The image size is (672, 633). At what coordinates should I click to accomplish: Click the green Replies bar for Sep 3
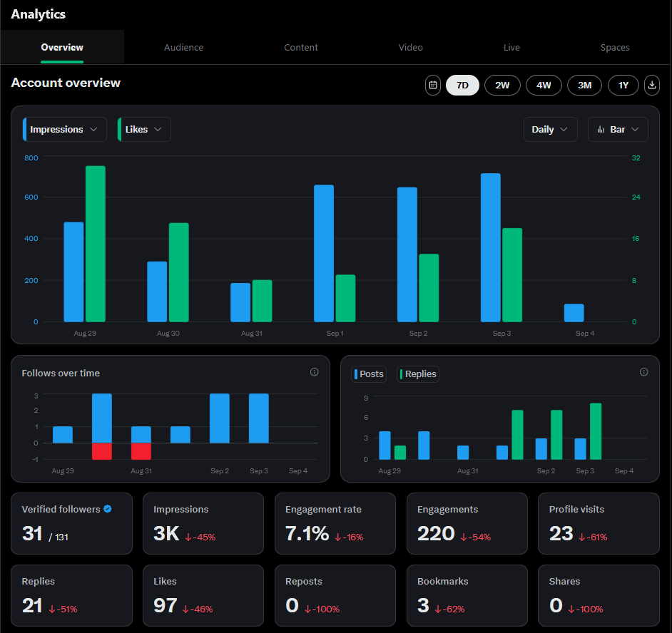coord(596,431)
